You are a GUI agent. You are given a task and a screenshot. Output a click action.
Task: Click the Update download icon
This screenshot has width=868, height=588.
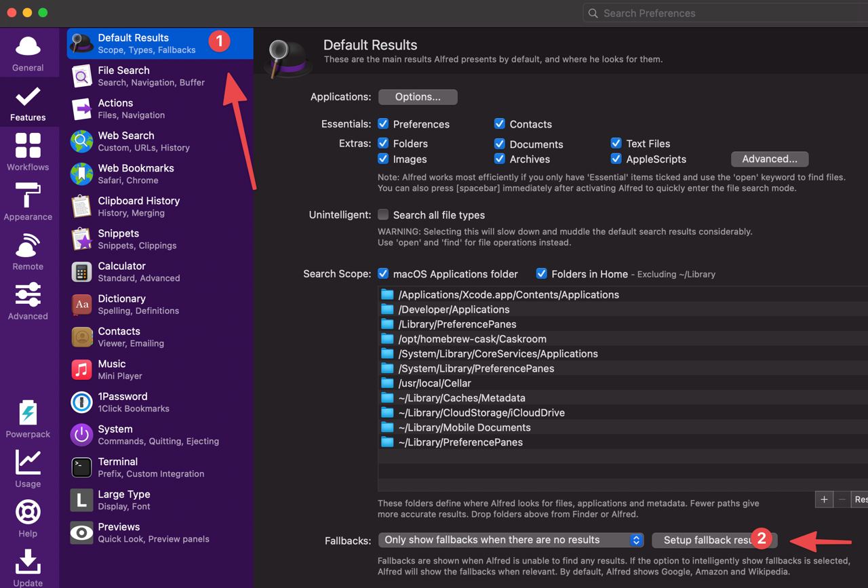[x=28, y=562]
